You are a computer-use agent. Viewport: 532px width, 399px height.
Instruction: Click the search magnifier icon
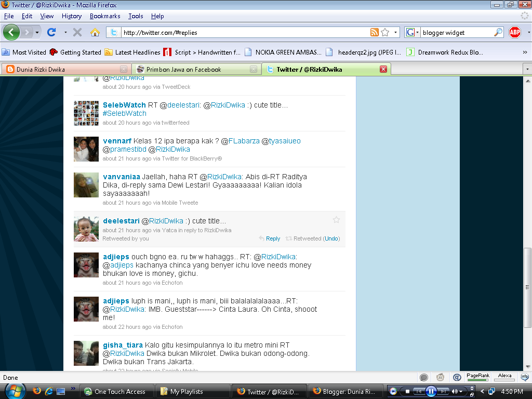(498, 33)
